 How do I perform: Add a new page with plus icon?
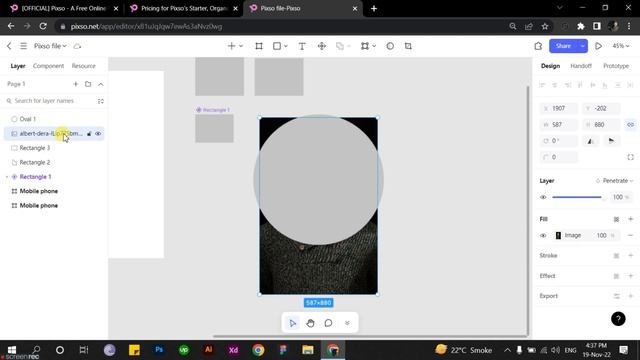click(76, 84)
